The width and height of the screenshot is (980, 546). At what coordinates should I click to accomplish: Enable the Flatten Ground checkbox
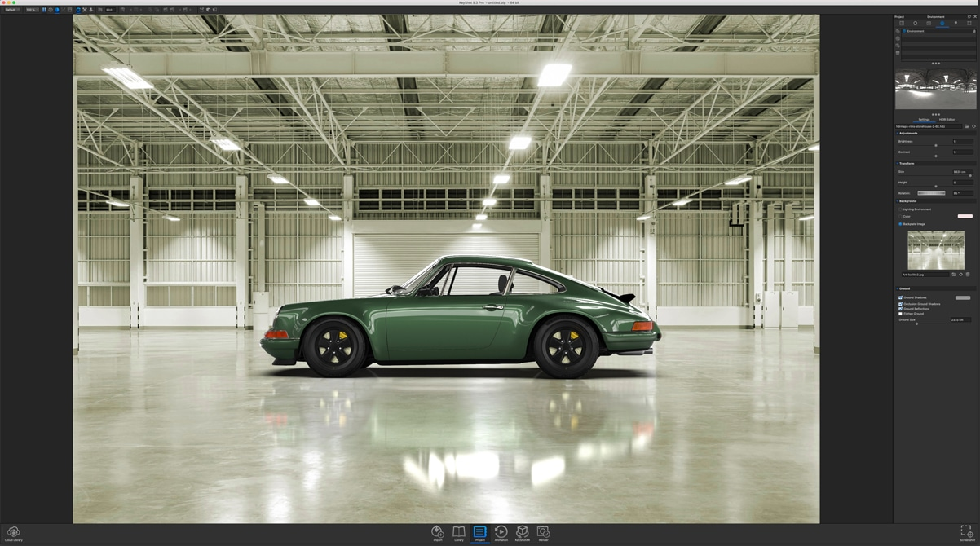900,314
